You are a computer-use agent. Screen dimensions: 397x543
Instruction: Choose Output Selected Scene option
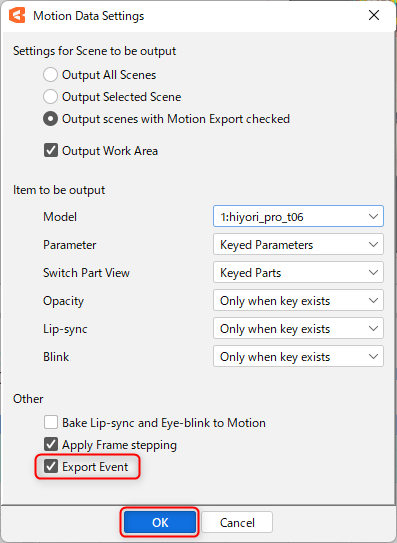click(x=50, y=97)
